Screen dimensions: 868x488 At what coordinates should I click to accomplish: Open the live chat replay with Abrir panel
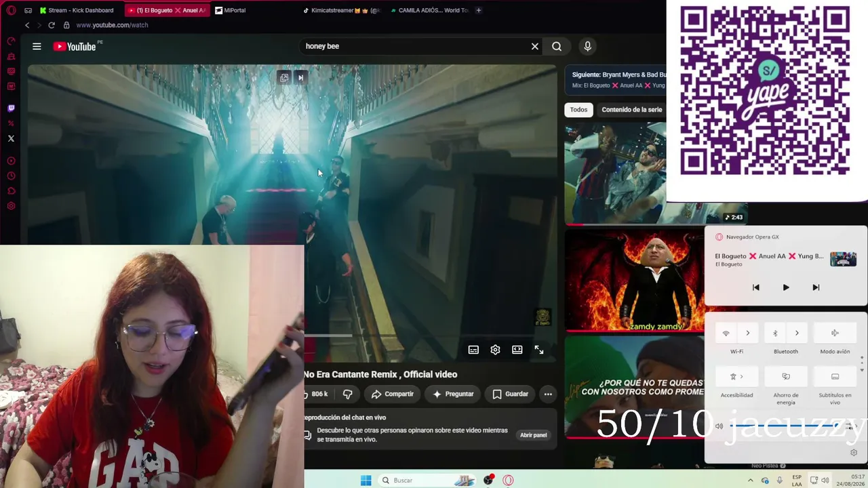[533, 435]
